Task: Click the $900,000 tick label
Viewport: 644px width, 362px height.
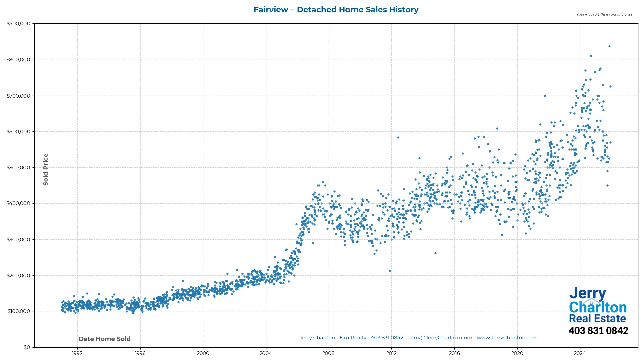Action: pyautogui.click(x=18, y=23)
